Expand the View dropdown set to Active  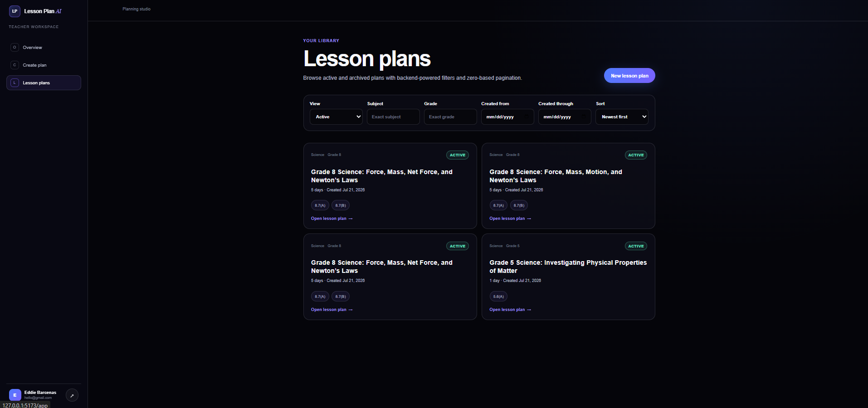[336, 117]
